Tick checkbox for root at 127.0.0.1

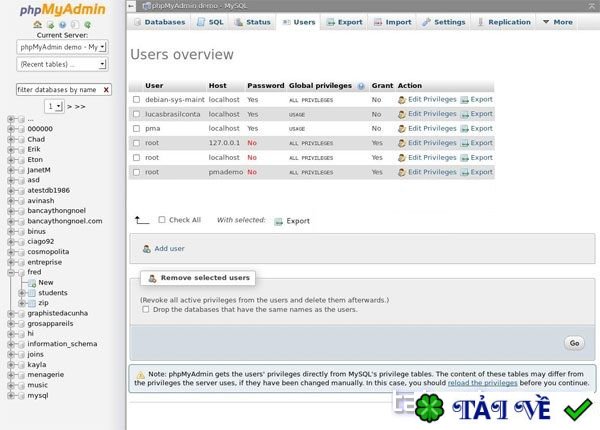click(x=136, y=143)
